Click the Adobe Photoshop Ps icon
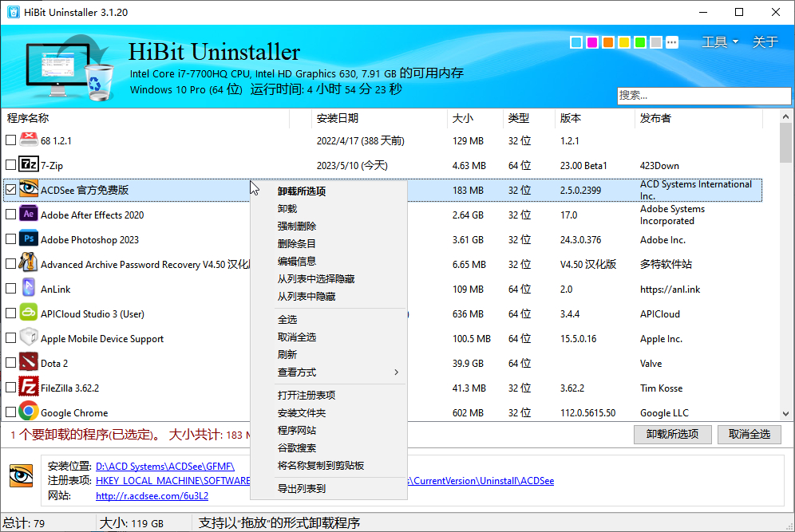795x532 pixels. coord(29,238)
